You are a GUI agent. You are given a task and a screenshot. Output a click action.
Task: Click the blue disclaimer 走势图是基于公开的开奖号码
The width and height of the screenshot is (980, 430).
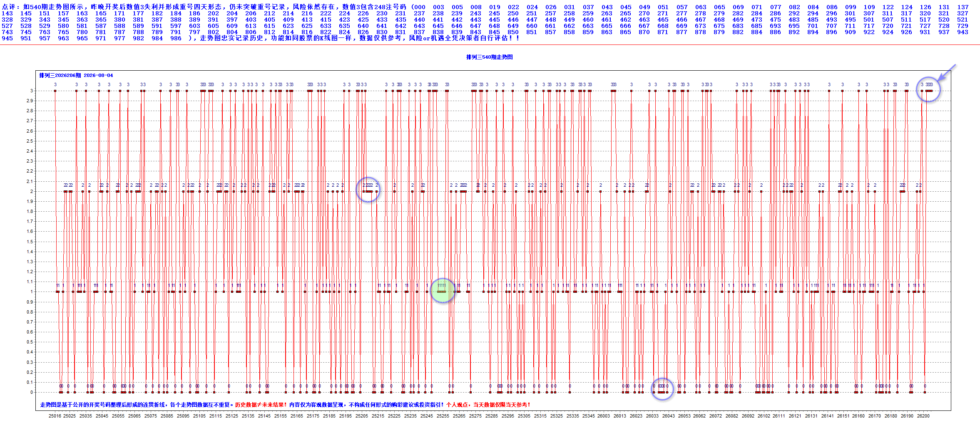tap(75, 405)
